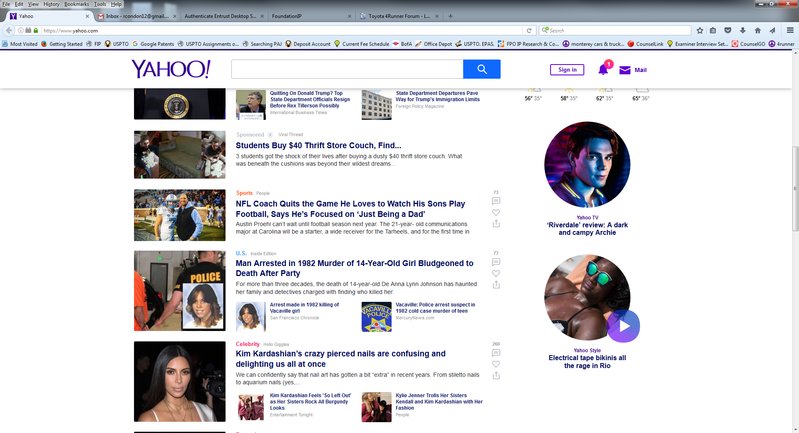Screen dimensions: 799x433
Task: Open the Pocket icon in toolbar
Action: [x=728, y=31]
